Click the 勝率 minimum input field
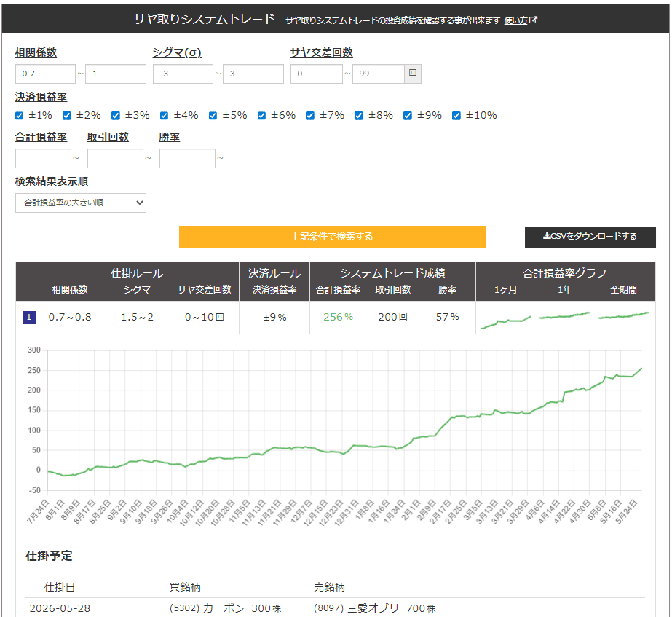Image resolution: width=672 pixels, height=617 pixels. click(x=187, y=158)
